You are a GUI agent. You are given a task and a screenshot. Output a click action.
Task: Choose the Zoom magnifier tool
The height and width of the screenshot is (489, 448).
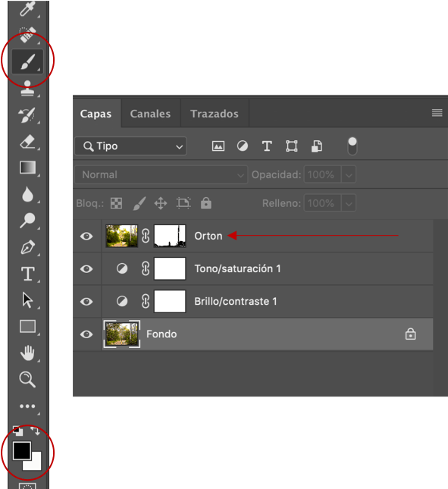(27, 380)
